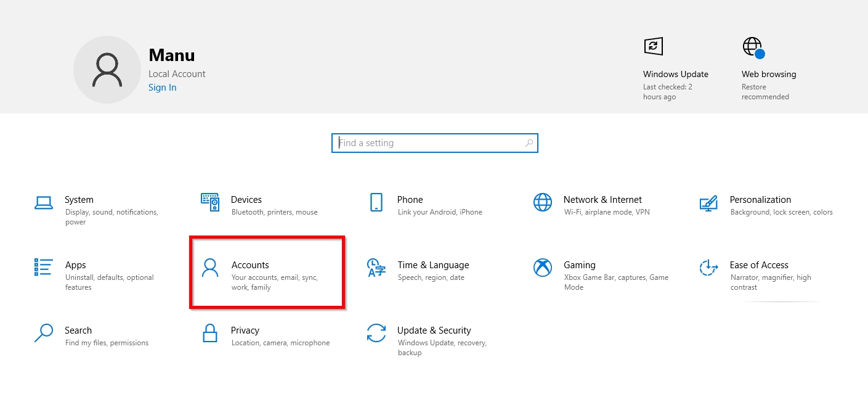Select the Phone icon
Screen dimensions: 868x402
[376, 202]
